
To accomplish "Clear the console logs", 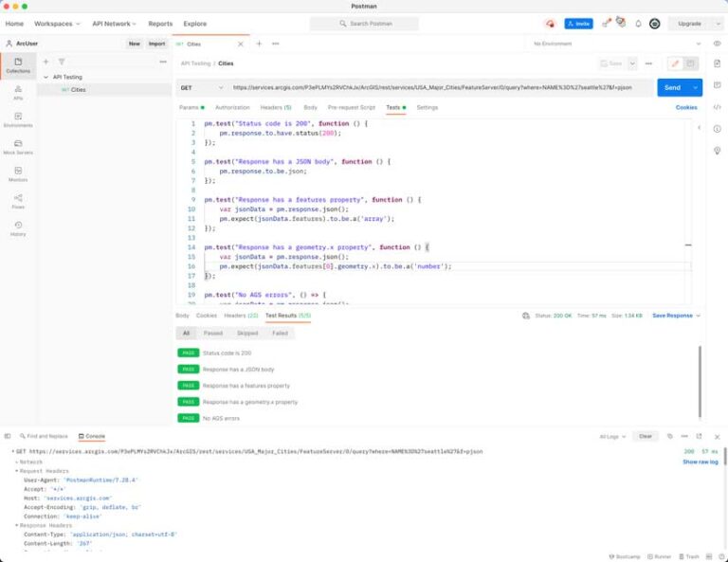I will pyautogui.click(x=646, y=437).
